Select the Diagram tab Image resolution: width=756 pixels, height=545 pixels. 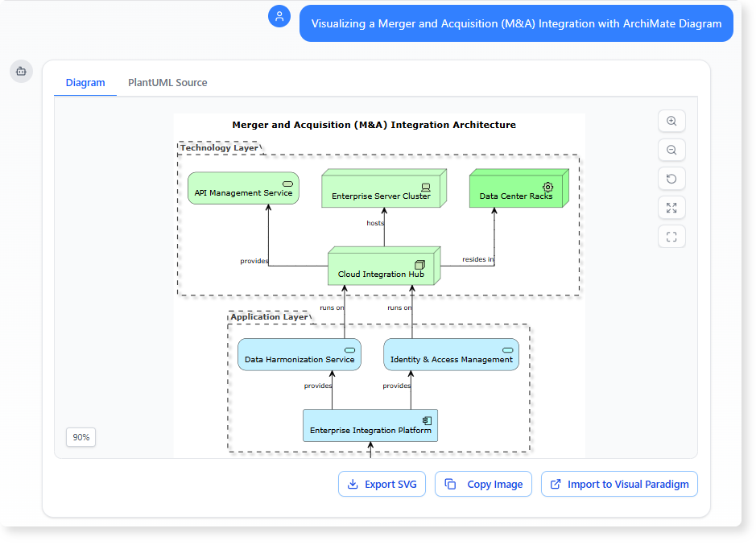(x=85, y=82)
